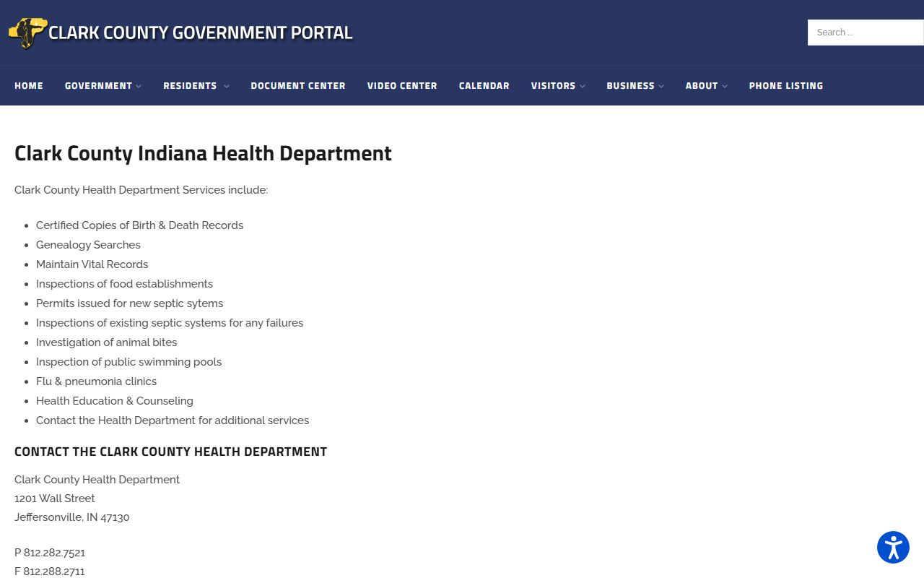The height and width of the screenshot is (578, 924).
Task: Click the 'Genealogy Searches' list item
Action: point(88,245)
